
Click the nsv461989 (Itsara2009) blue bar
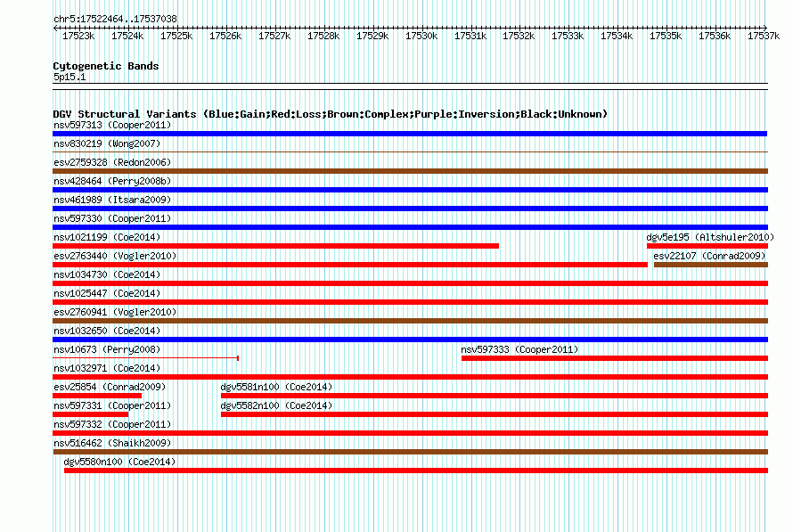410,209
